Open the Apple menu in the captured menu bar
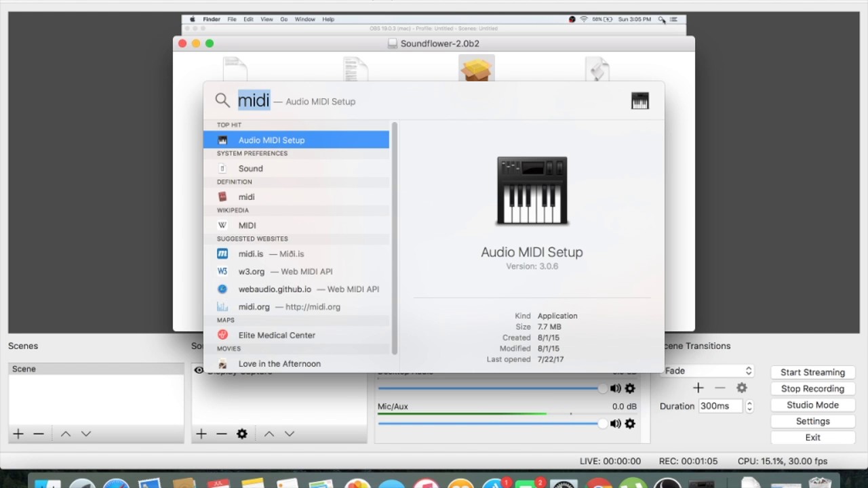Viewport: 868px width, 488px height. point(193,20)
